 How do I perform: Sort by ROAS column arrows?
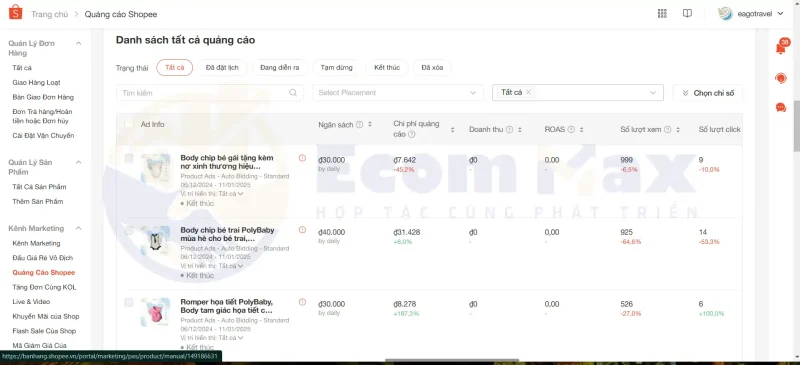point(582,130)
